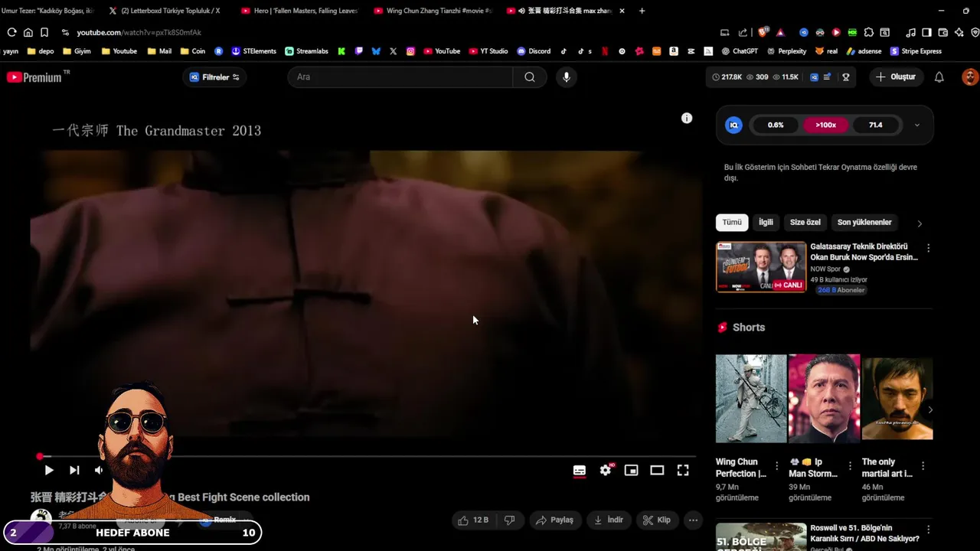Screen dimensions: 980x551
Task: Open the Wing Chun Perfection short
Action: tap(751, 398)
